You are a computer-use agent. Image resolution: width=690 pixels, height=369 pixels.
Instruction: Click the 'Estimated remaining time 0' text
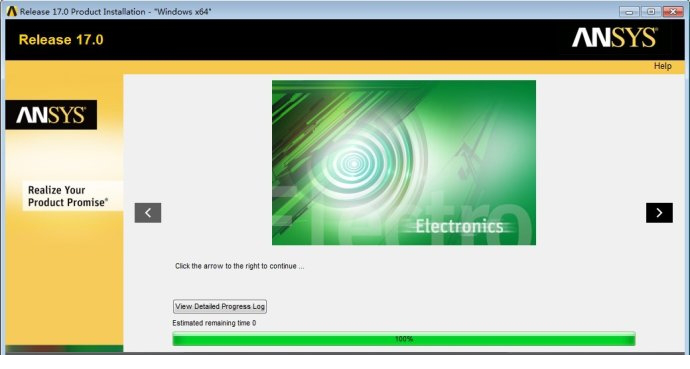(214, 323)
